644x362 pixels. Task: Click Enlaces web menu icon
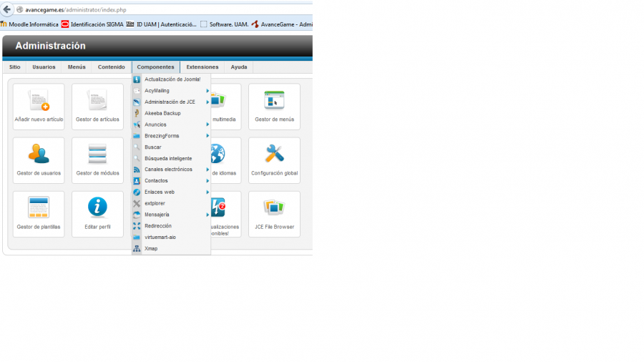(137, 192)
